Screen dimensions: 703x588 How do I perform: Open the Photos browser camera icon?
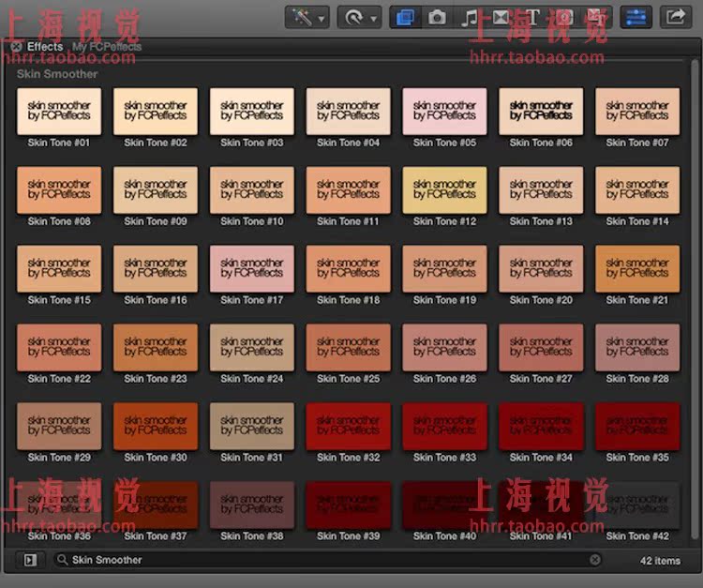pos(437,18)
